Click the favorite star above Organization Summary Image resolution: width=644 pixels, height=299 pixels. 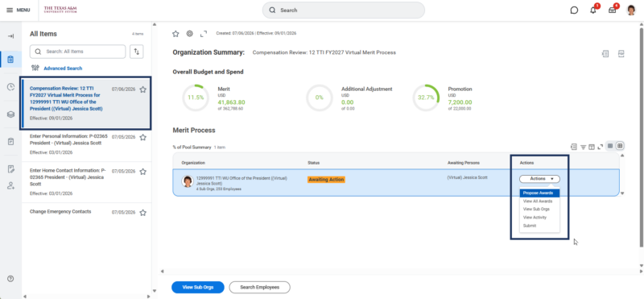coord(175,34)
